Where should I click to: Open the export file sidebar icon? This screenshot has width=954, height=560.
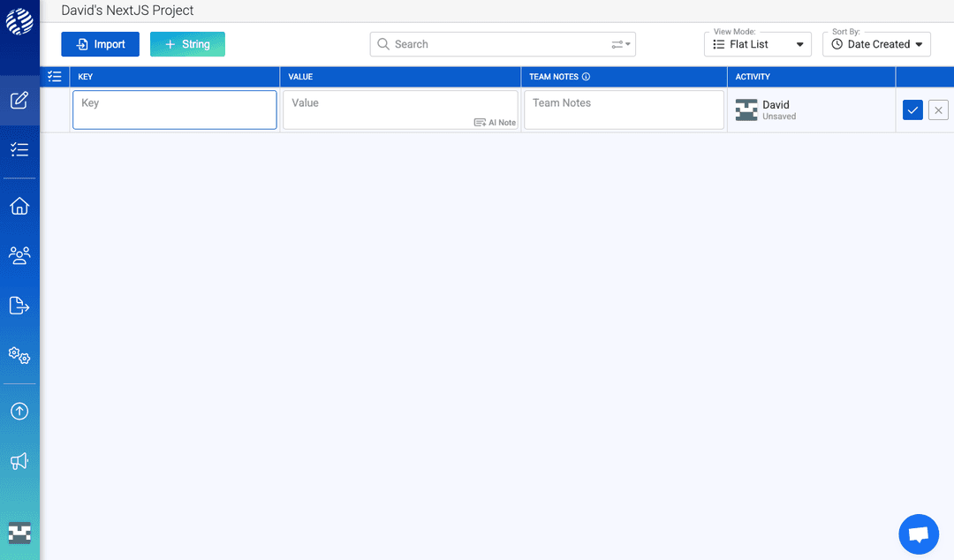click(x=19, y=306)
